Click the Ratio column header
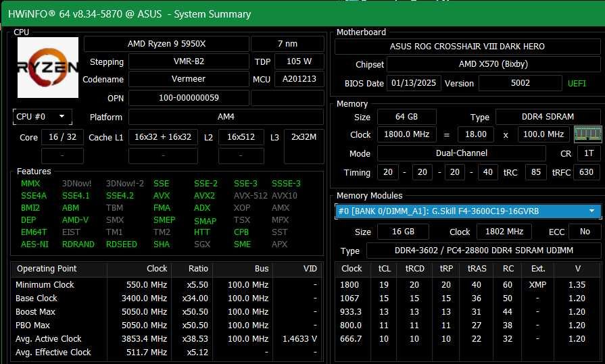This screenshot has height=364, width=605. [x=192, y=269]
